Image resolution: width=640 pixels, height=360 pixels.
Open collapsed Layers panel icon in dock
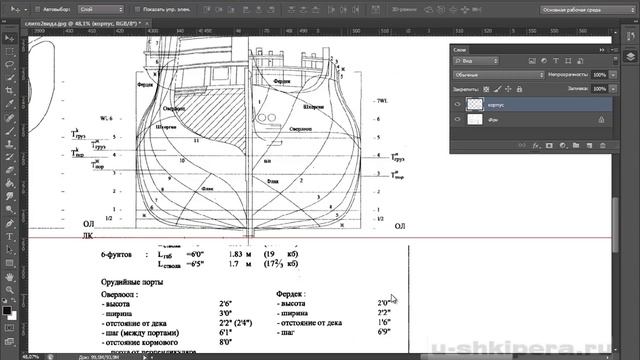pos(630,56)
